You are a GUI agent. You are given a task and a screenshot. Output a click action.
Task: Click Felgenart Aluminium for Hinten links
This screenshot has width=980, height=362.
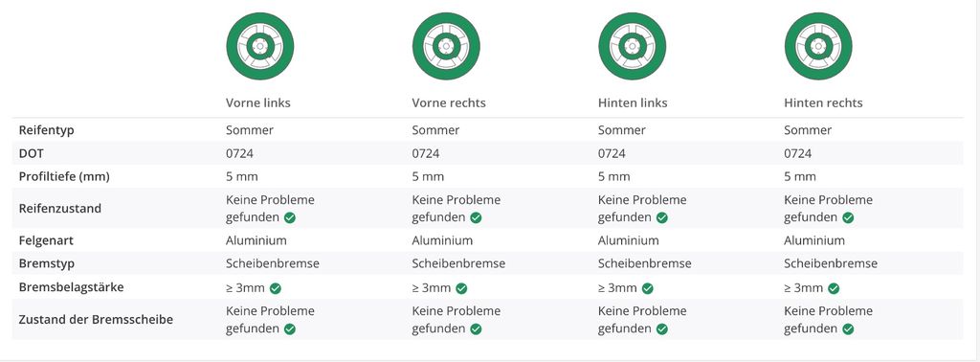628,240
